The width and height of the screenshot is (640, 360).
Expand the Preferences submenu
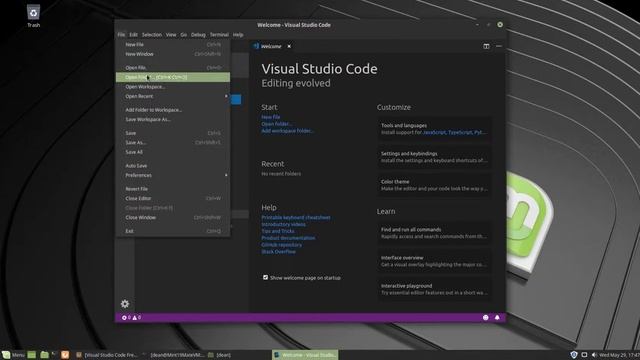[x=173, y=175]
